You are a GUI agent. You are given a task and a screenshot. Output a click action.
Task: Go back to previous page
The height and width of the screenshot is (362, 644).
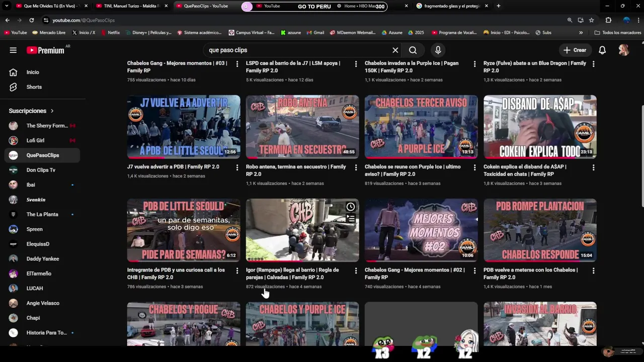click(x=7, y=20)
